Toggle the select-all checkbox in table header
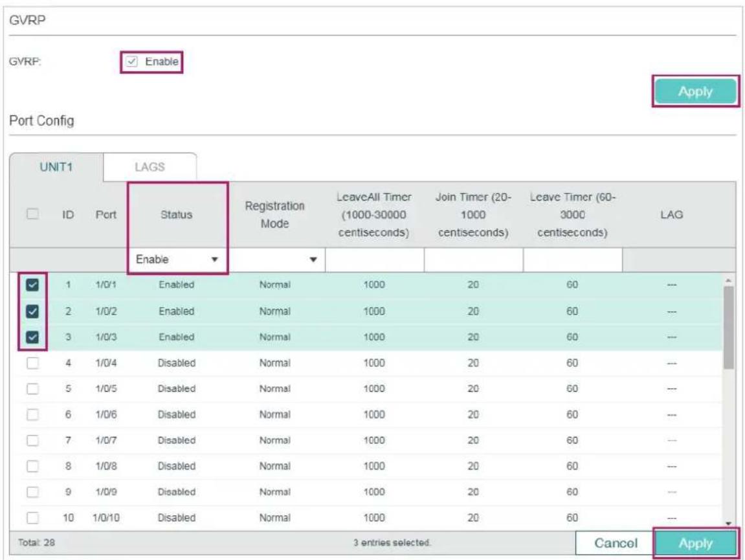 pyautogui.click(x=32, y=214)
